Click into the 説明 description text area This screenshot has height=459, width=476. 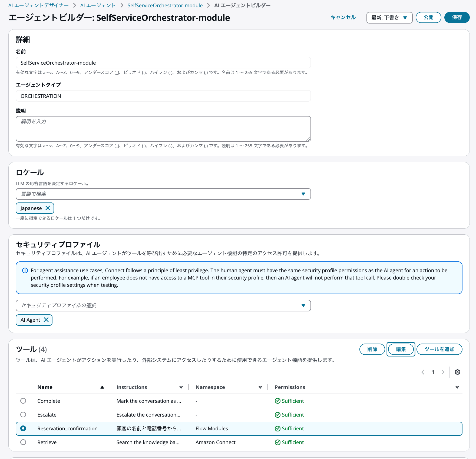(163, 129)
